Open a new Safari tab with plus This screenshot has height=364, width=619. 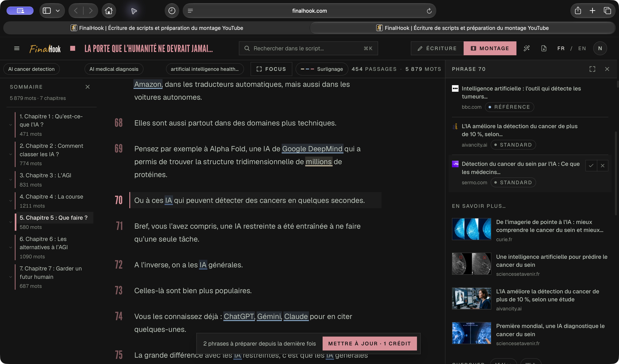point(592,11)
